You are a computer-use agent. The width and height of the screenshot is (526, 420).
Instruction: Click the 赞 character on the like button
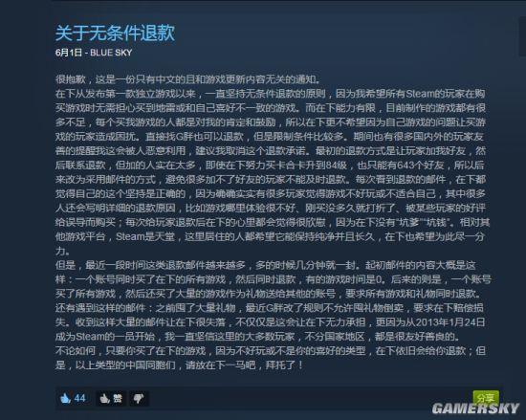pyautogui.click(x=118, y=399)
